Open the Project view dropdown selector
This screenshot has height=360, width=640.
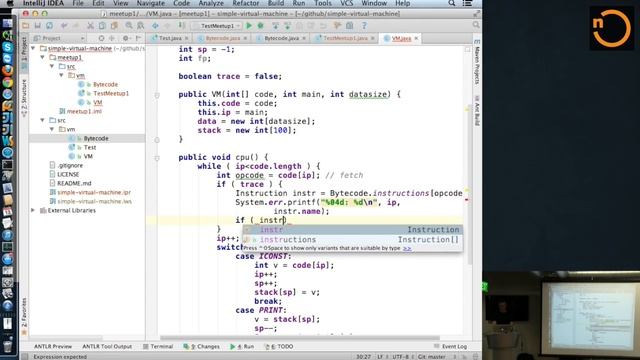point(59,38)
